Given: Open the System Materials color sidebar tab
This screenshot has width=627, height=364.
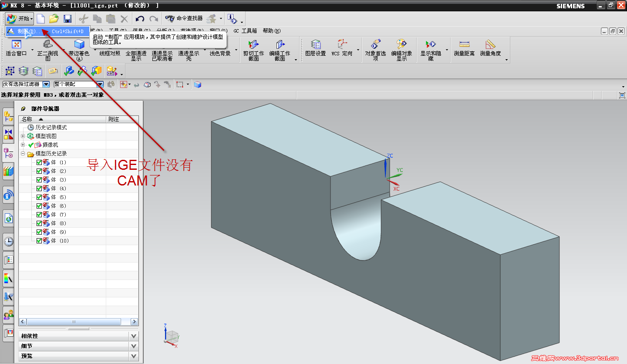Looking at the screenshot, I should [x=8, y=278].
